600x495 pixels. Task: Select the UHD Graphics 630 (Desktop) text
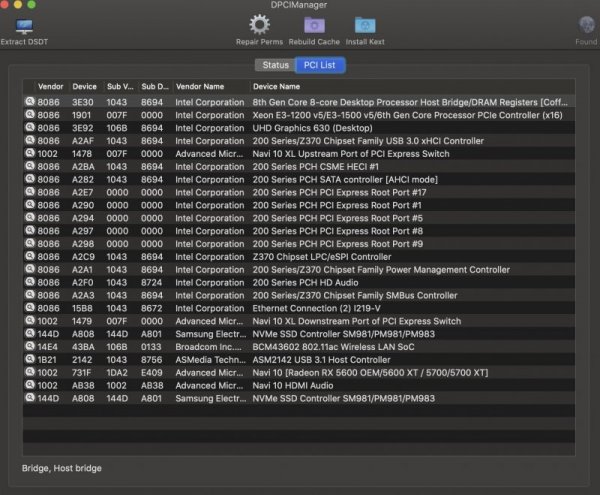[312, 128]
